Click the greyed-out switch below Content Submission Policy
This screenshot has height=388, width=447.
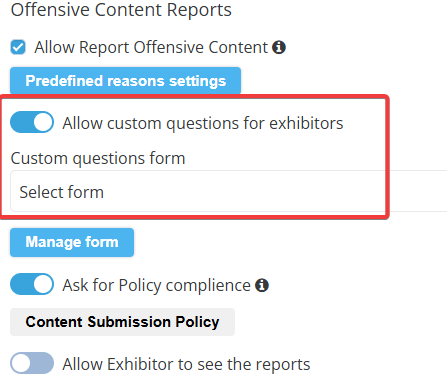coord(32,363)
